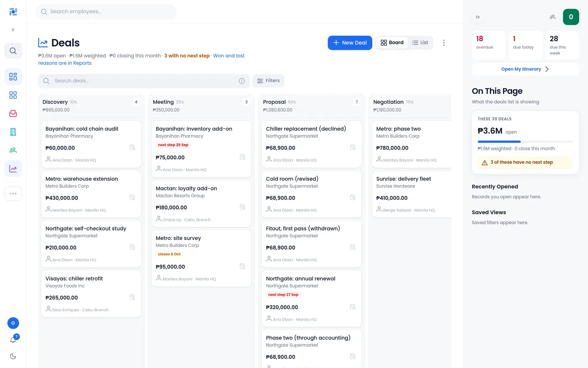Click the info icon in the deals search

(x=241, y=81)
